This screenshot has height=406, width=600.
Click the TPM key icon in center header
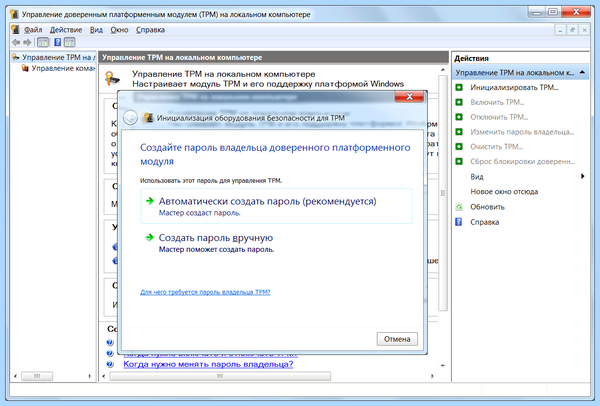click(112, 78)
